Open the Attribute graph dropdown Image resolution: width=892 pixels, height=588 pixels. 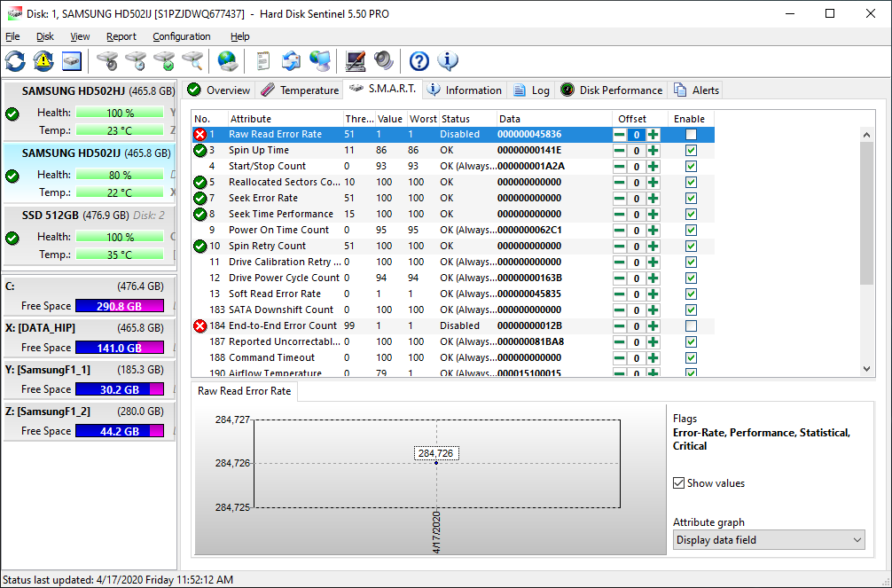pos(769,540)
